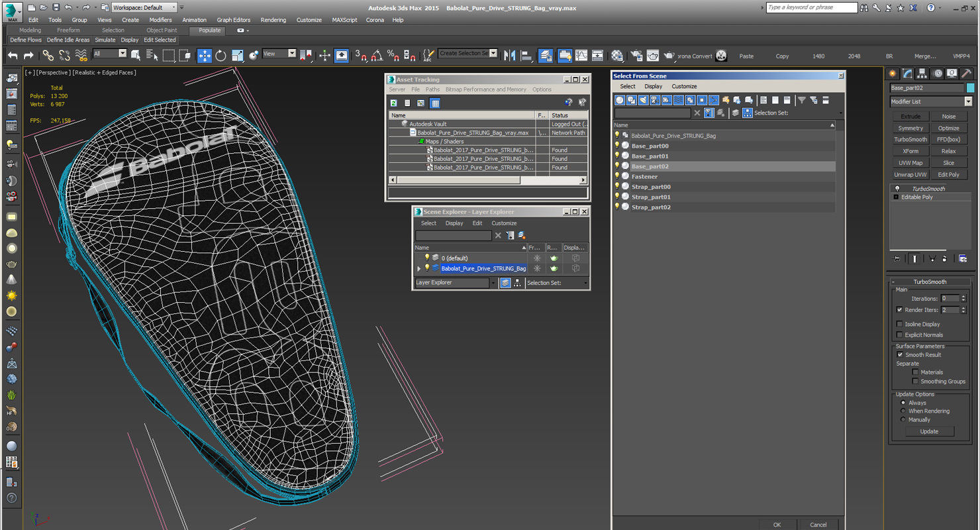The height and width of the screenshot is (530, 980).
Task: Open the Curve Editor from toolbar
Action: click(581, 56)
